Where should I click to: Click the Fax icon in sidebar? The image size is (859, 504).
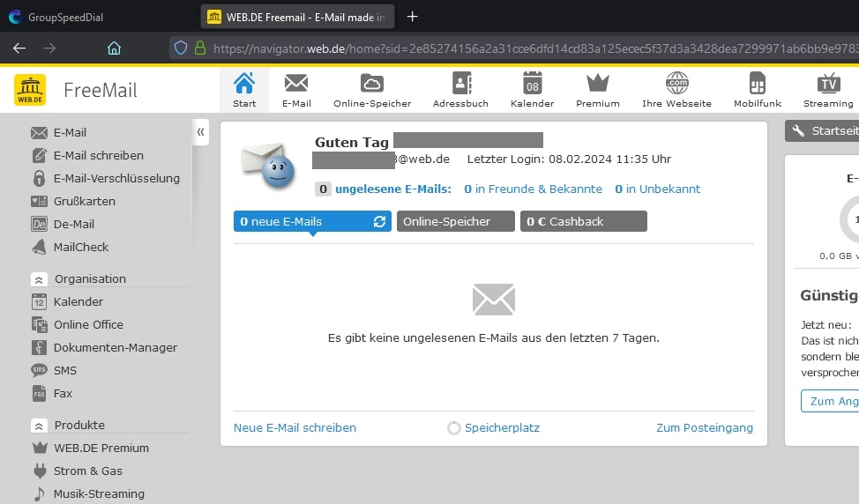click(x=39, y=394)
